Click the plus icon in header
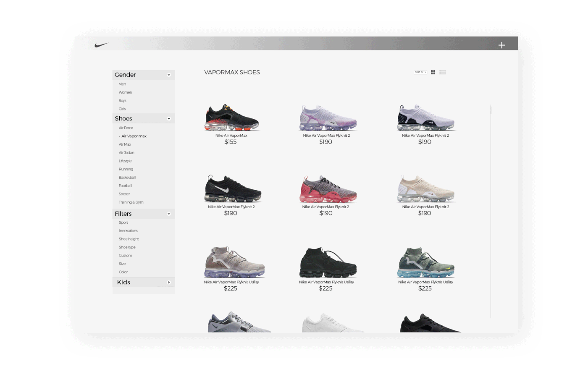 [501, 45]
